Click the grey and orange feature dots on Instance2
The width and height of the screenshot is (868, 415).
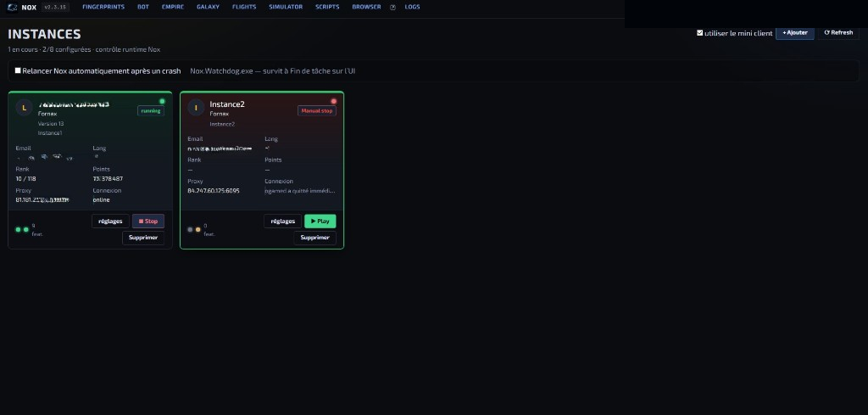(194, 229)
